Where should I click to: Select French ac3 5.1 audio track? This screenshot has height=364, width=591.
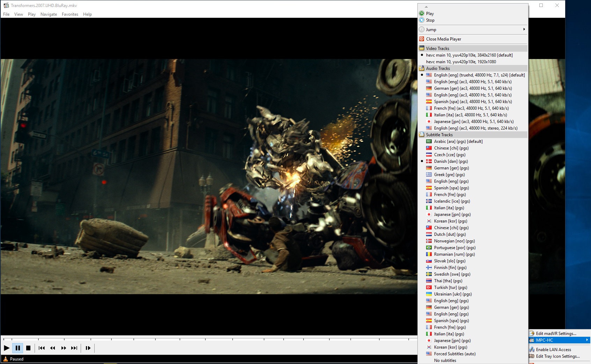point(473,108)
